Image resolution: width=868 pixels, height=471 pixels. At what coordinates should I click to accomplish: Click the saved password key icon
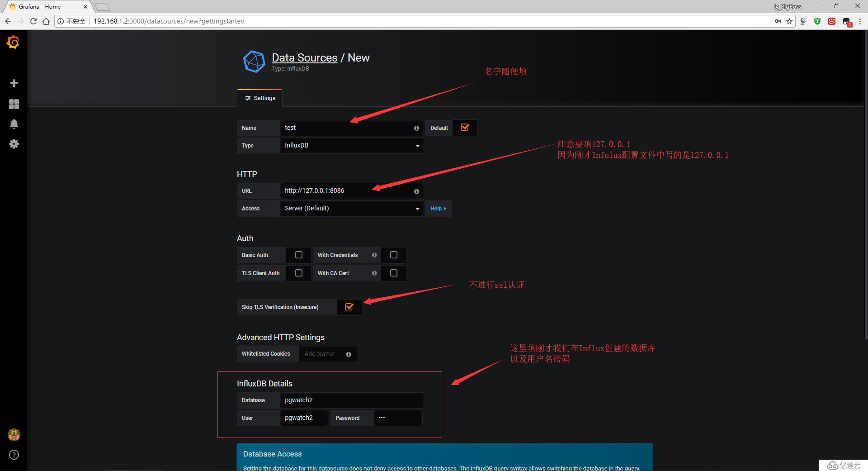click(x=778, y=21)
